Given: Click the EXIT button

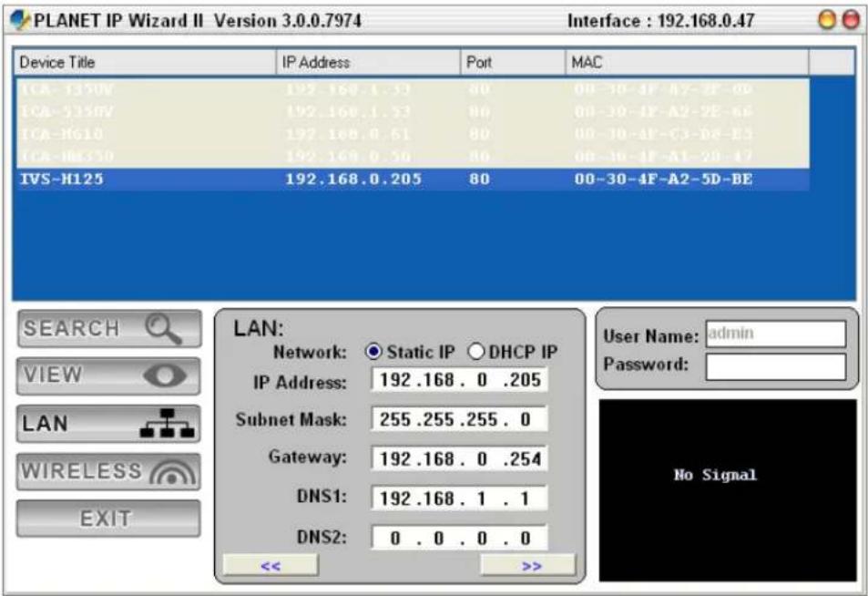Looking at the screenshot, I should click(108, 519).
